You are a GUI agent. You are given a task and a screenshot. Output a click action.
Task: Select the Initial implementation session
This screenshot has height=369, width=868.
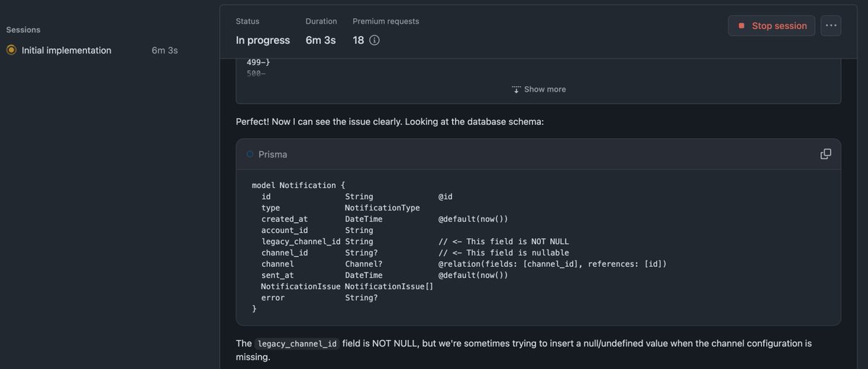pos(67,51)
